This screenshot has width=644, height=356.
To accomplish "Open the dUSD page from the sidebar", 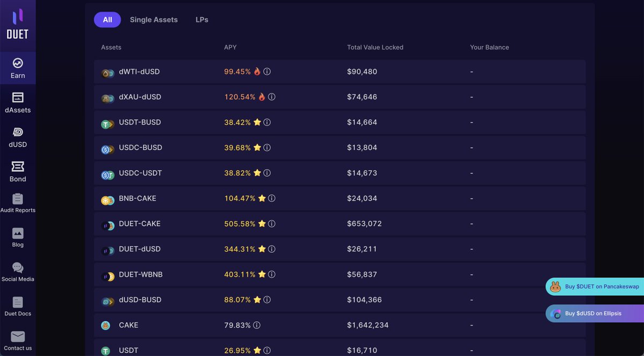I will 18,136.
